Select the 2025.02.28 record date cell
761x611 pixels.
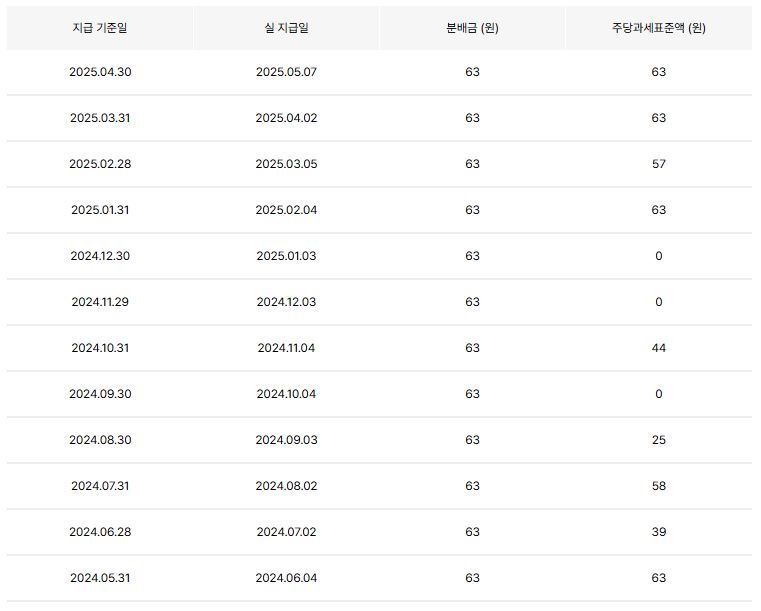[x=100, y=164]
